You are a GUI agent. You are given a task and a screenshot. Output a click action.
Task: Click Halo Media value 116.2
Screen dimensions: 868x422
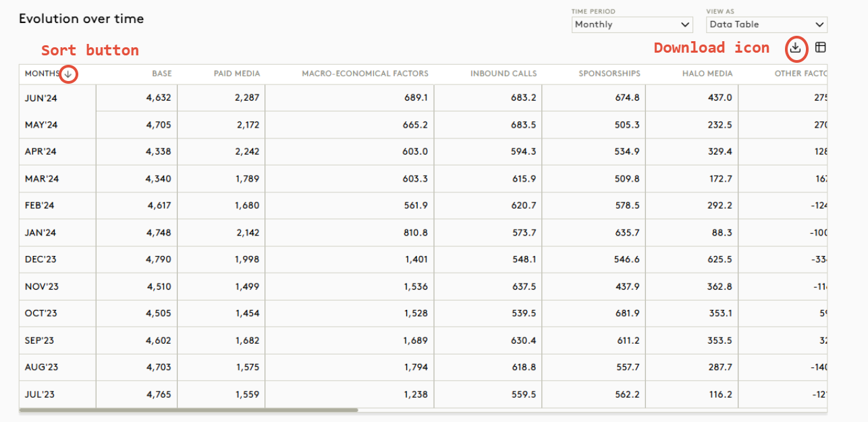[720, 394]
